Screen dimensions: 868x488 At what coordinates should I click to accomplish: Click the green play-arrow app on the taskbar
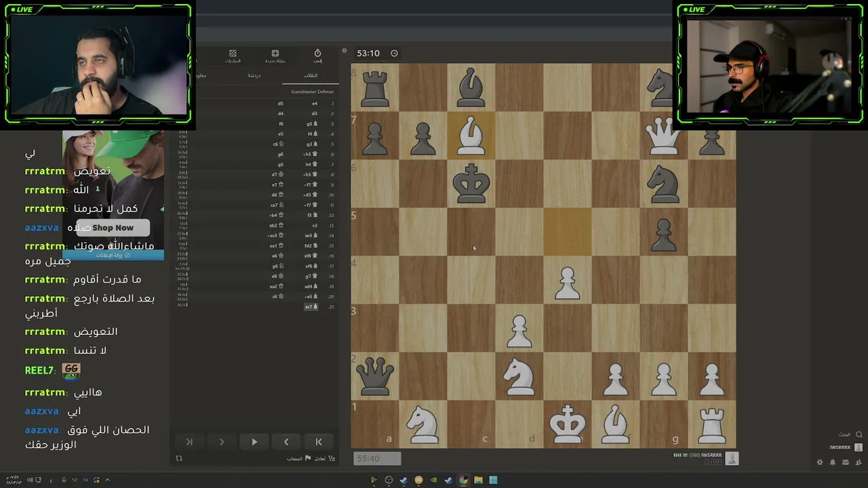pos(374,480)
